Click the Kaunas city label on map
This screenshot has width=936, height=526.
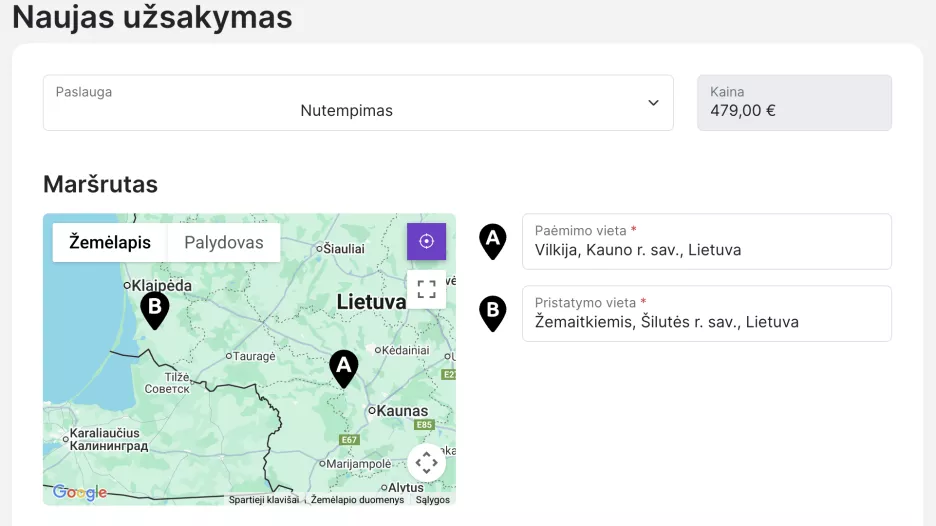point(402,411)
